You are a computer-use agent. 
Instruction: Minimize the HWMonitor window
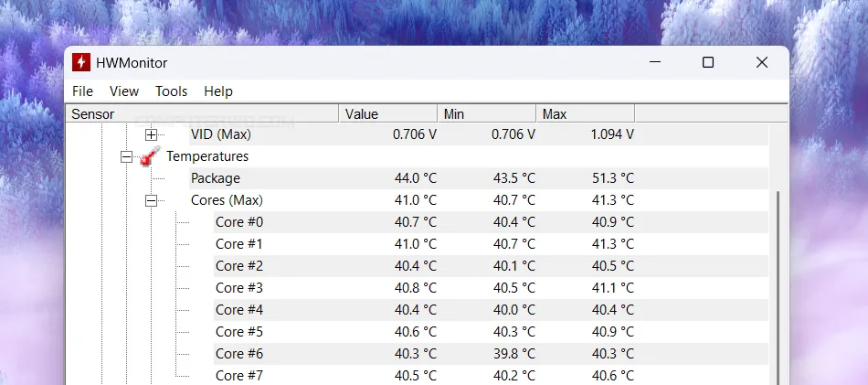tap(655, 62)
